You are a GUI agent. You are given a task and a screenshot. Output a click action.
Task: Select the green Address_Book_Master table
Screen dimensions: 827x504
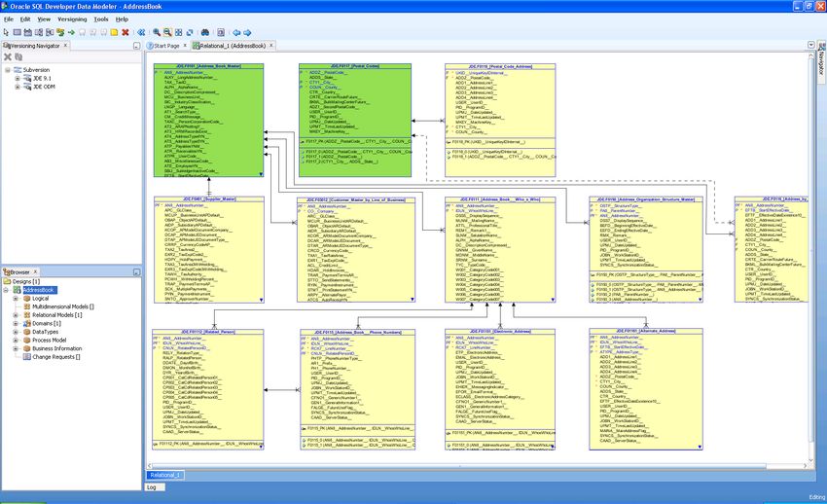tap(208, 121)
